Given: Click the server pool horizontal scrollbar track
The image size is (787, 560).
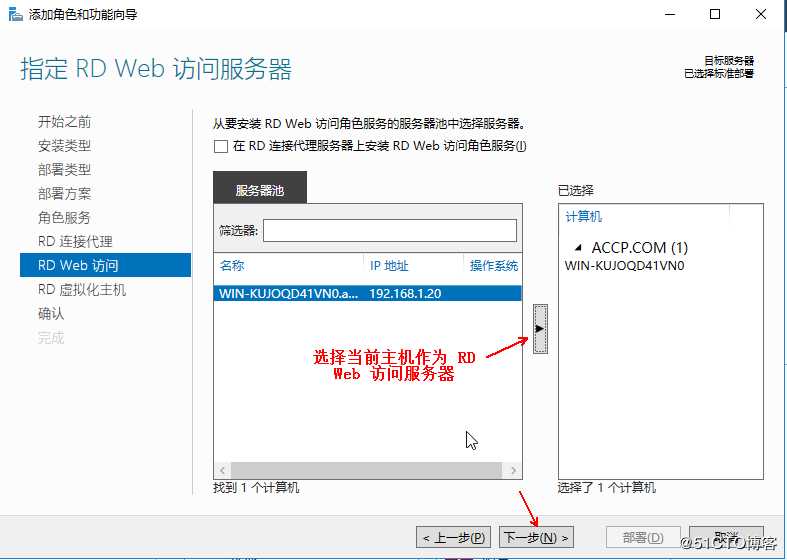Looking at the screenshot, I should [366, 470].
